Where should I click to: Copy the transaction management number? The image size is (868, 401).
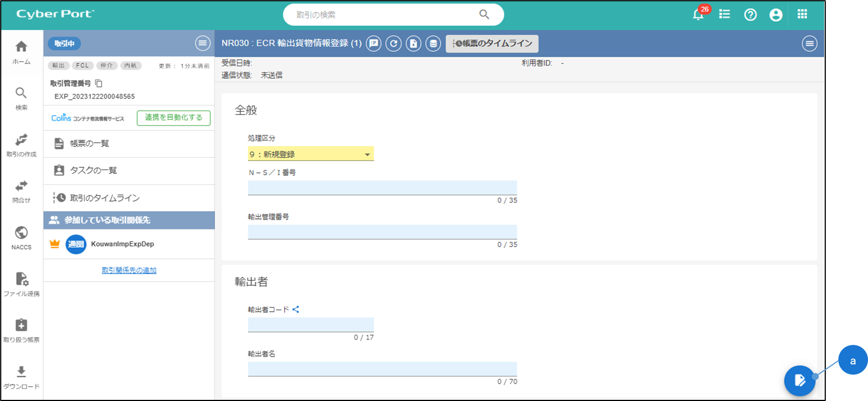[x=99, y=84]
